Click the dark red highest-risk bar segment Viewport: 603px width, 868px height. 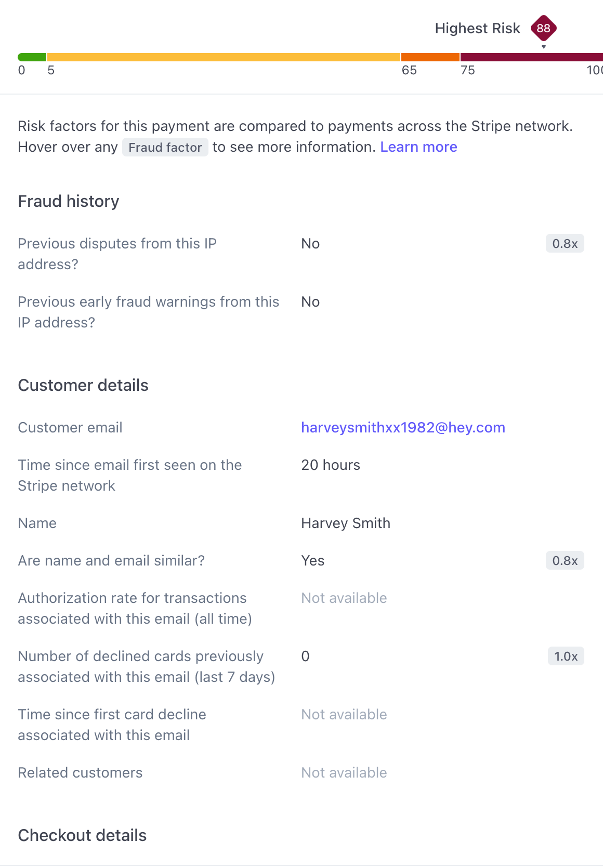pyautogui.click(x=530, y=57)
